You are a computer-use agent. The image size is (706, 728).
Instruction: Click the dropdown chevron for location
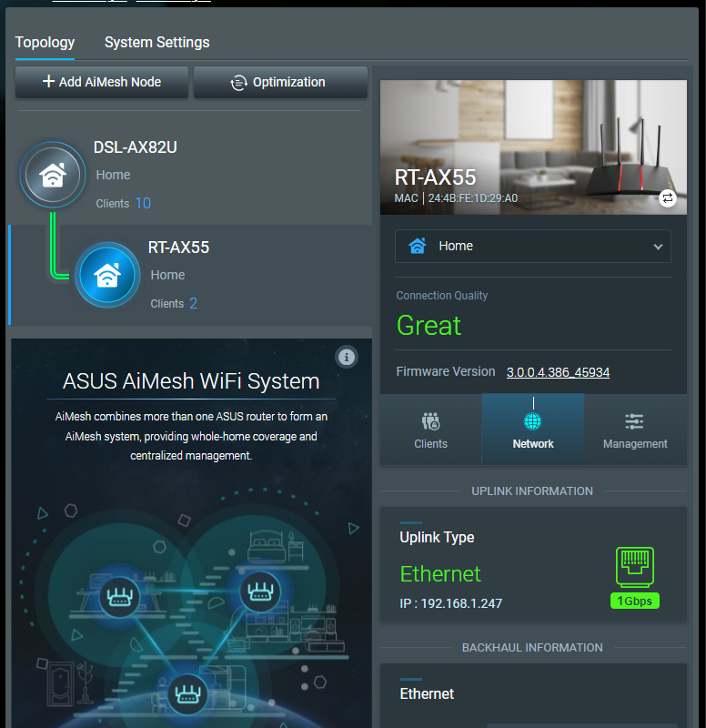pyautogui.click(x=658, y=247)
